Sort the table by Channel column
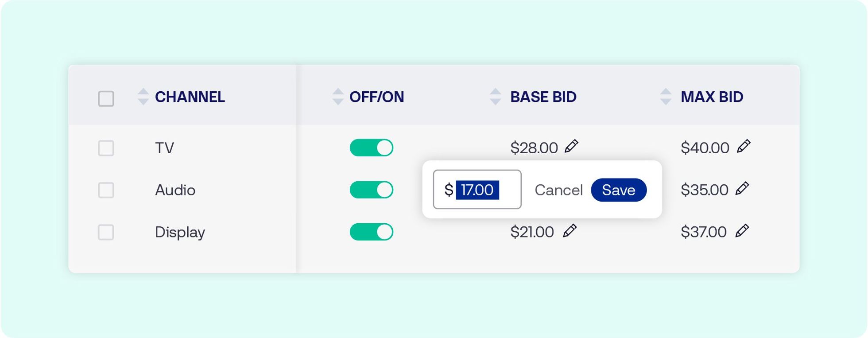868x338 pixels. (143, 97)
